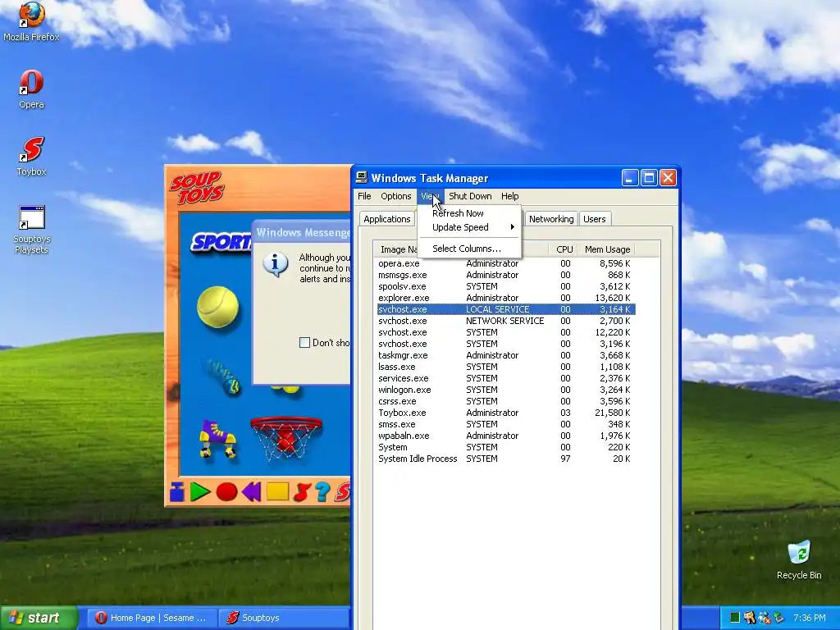Switch to Souptoys taskbar button
840x630 pixels.
coord(285,618)
